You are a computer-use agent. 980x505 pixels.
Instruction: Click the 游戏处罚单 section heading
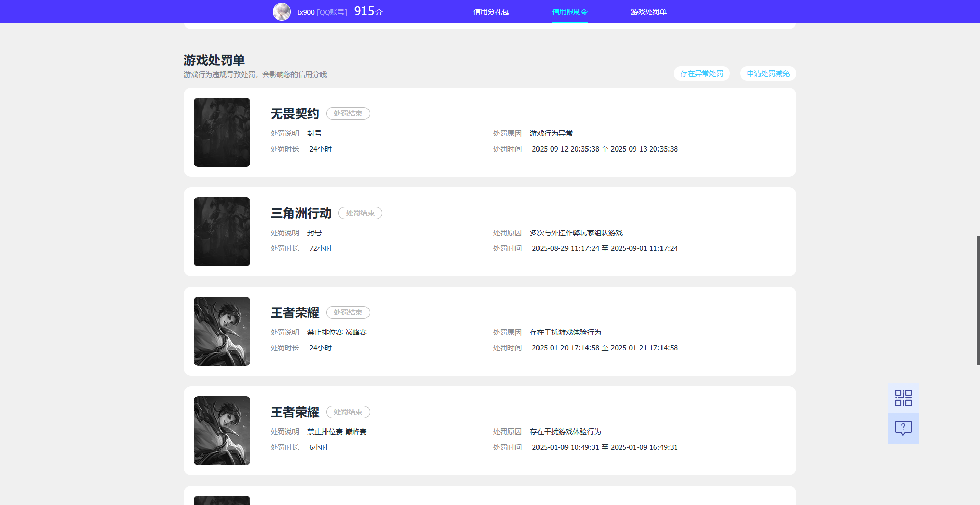coord(214,60)
